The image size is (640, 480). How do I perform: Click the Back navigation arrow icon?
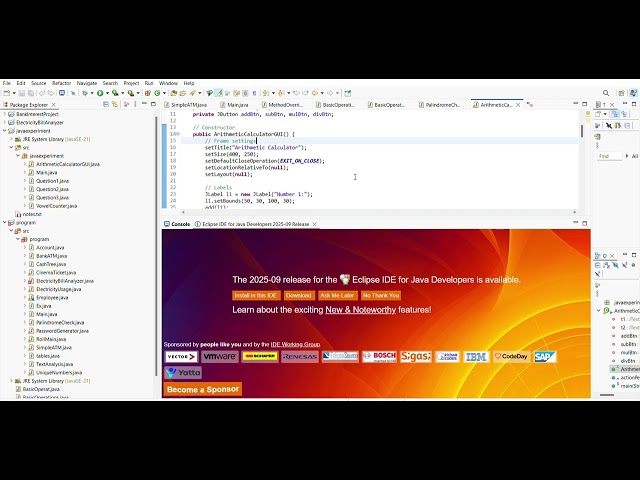tap(314, 93)
